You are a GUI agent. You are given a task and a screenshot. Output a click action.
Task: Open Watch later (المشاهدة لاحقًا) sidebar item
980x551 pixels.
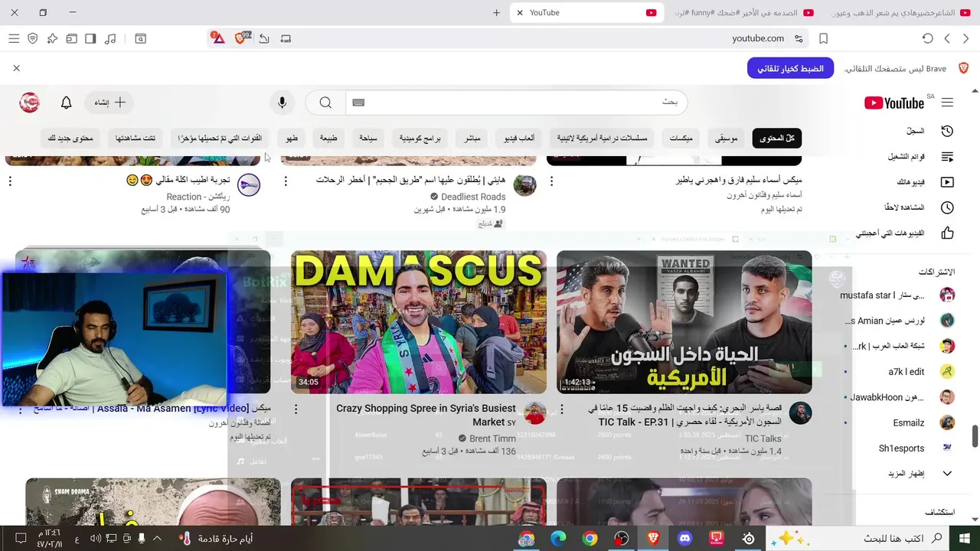pos(919,207)
